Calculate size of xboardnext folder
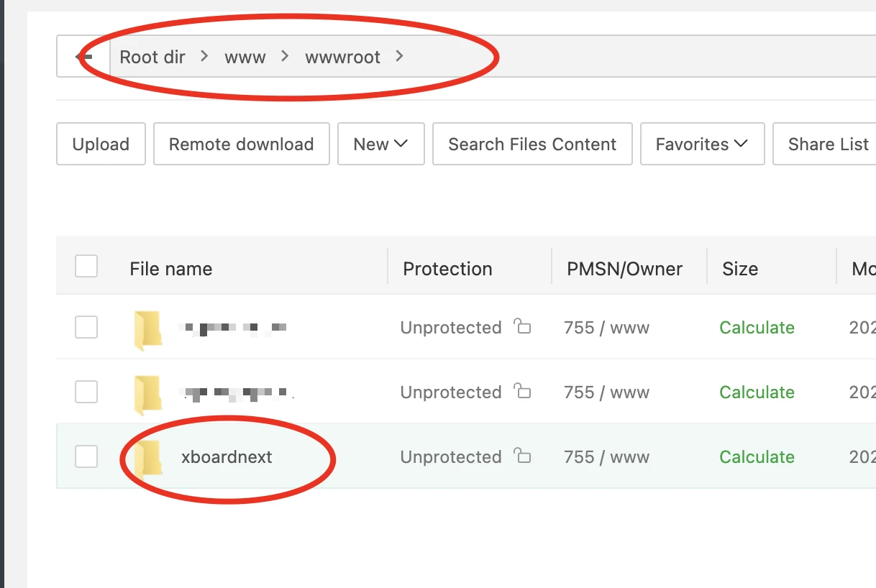Viewport: 876px width, 588px height. [x=757, y=457]
